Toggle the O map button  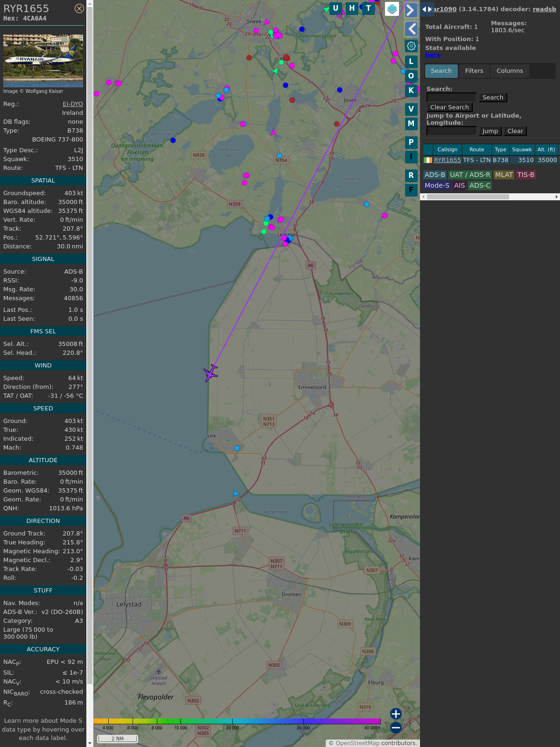coord(411,76)
